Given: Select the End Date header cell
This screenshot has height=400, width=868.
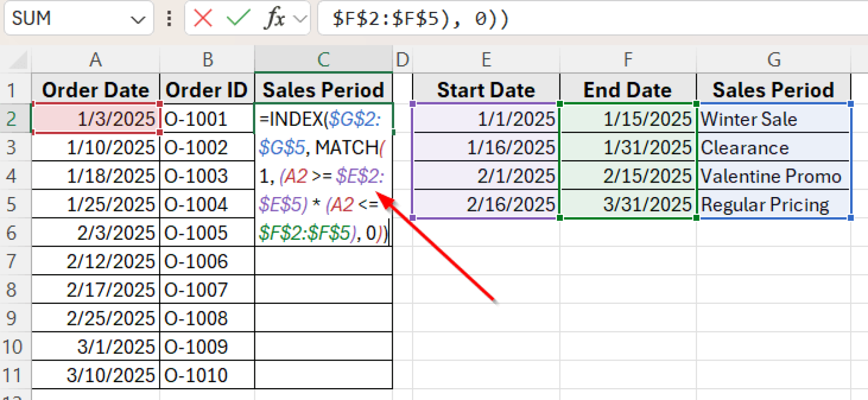Looking at the screenshot, I should point(628,90).
